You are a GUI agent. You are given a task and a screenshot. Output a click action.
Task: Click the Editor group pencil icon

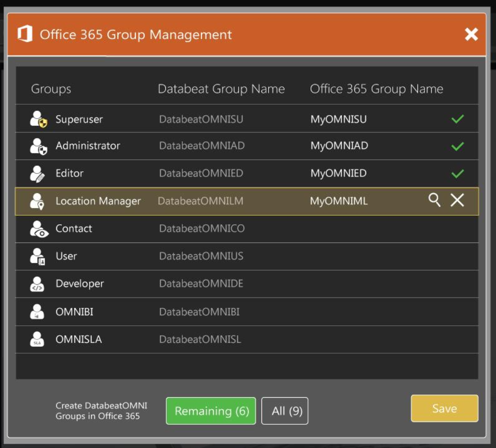point(37,174)
